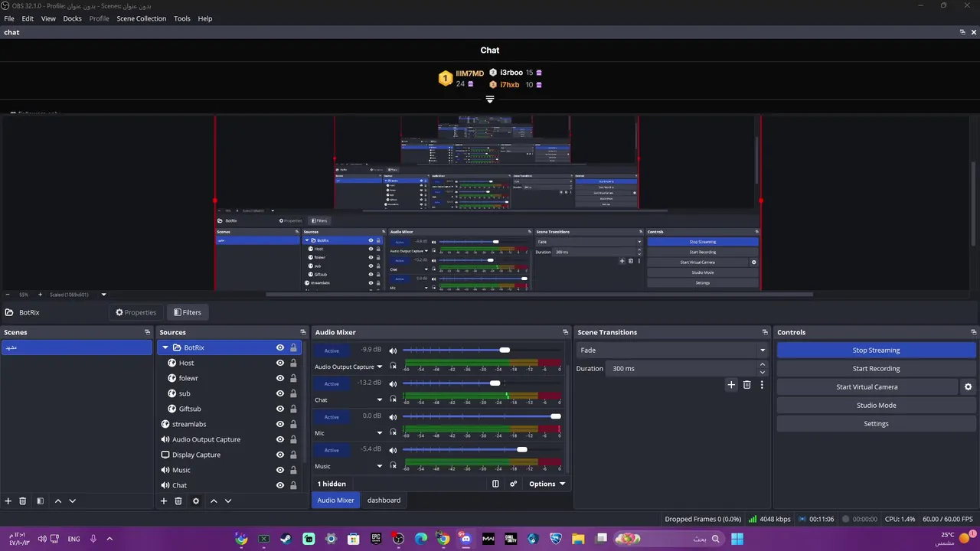
Task: Switch to the dashboard tab
Action: pos(384,500)
